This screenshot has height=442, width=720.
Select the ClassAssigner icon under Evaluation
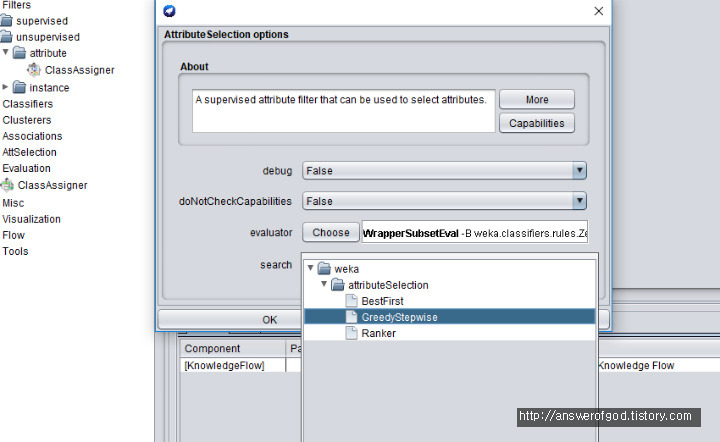click(x=7, y=185)
